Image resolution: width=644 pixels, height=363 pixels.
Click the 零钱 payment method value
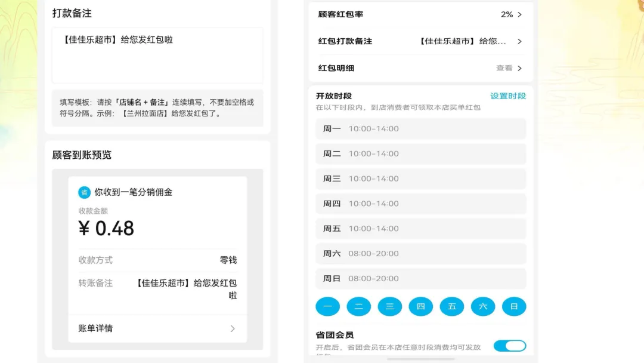coord(228,260)
